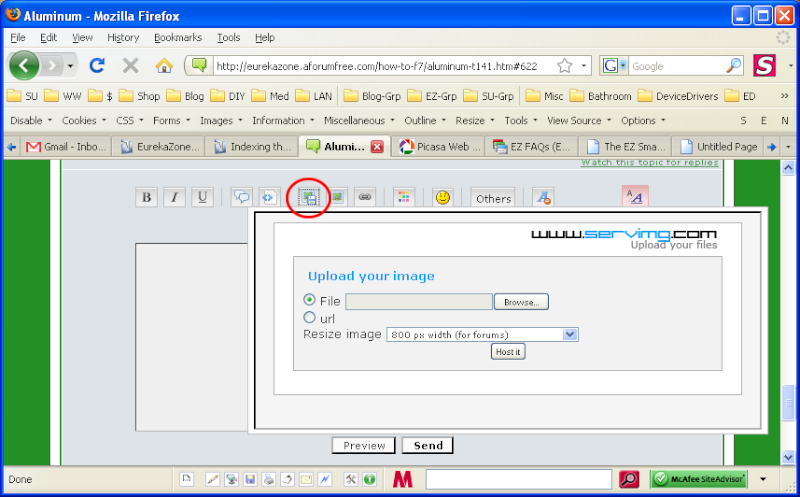
Task: Reload the current page
Action: [x=97, y=66]
